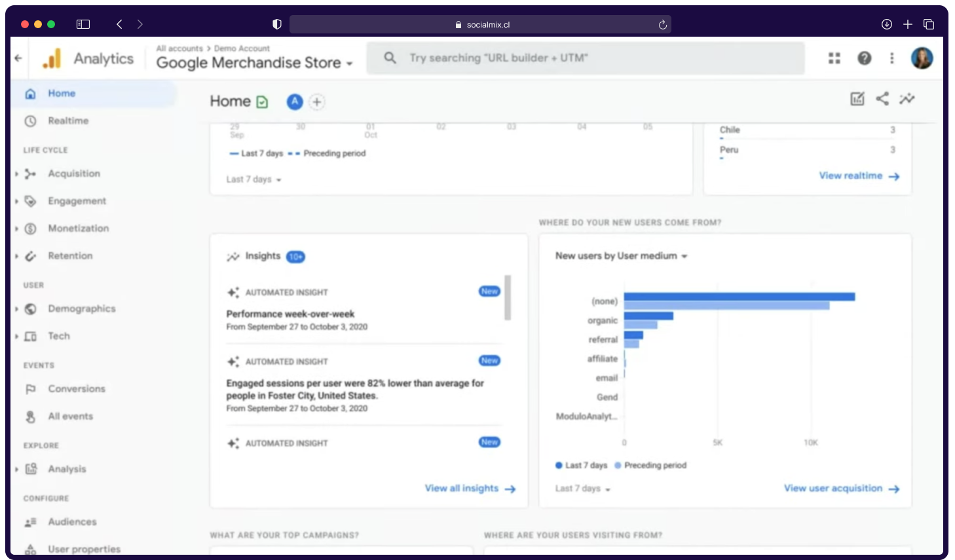Click the Retention icon

click(30, 256)
